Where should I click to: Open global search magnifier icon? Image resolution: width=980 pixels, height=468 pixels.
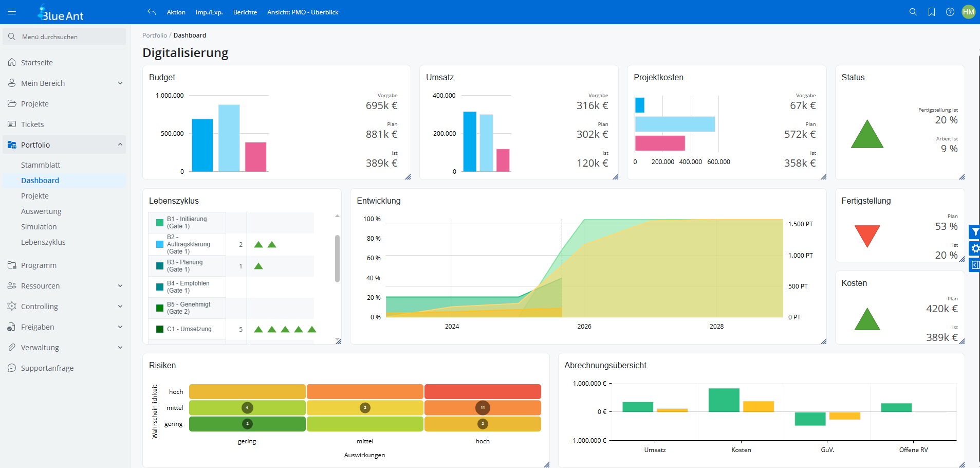click(913, 12)
